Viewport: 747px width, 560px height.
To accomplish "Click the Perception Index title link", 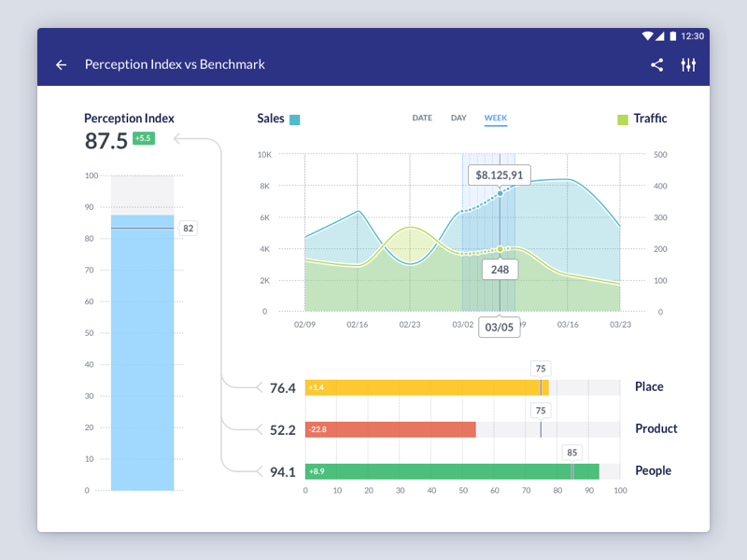I will click(129, 119).
